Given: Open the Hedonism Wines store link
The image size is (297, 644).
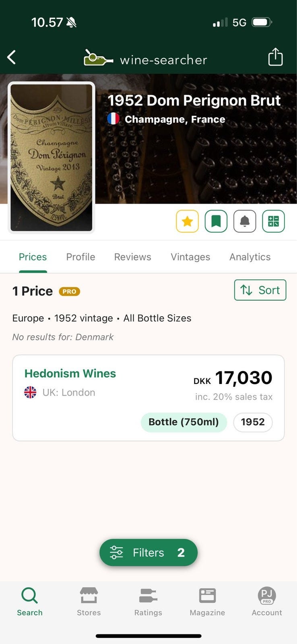Looking at the screenshot, I should click(x=70, y=374).
